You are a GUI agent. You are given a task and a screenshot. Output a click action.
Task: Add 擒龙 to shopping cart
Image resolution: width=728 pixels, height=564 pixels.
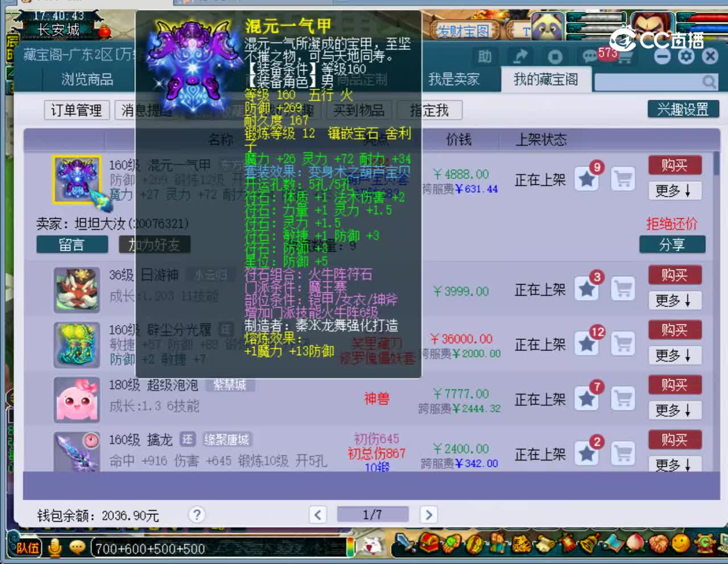point(623,454)
